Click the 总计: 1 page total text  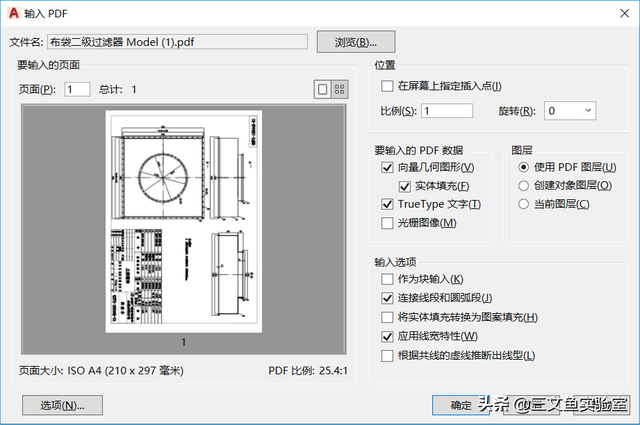118,89
